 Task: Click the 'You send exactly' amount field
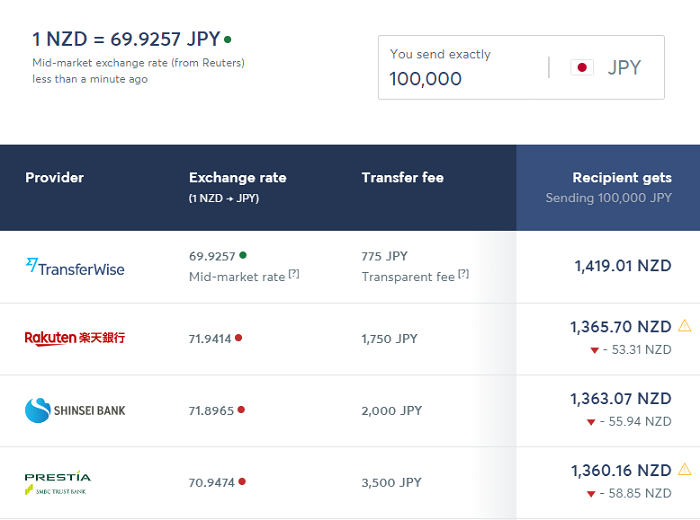[x=464, y=67]
